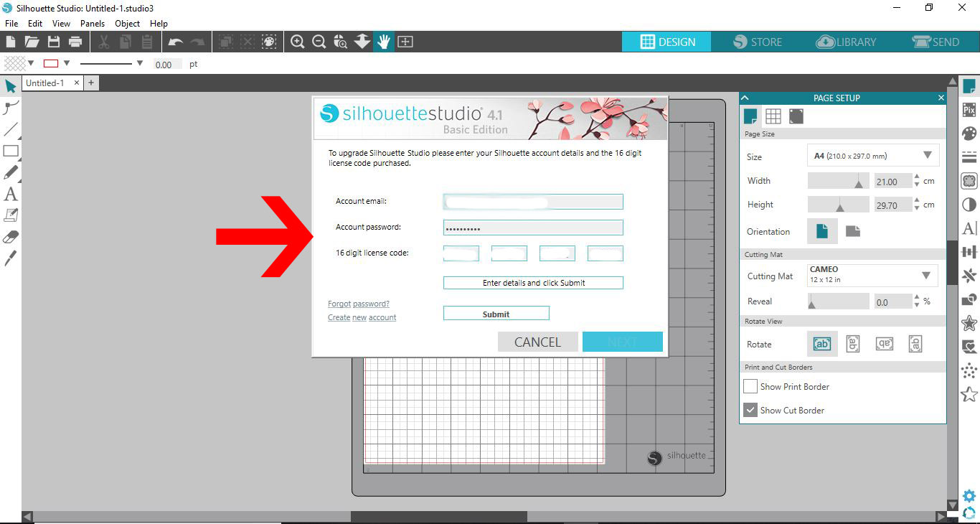
Task: Select the Rectangle drawing tool
Action: [x=11, y=151]
